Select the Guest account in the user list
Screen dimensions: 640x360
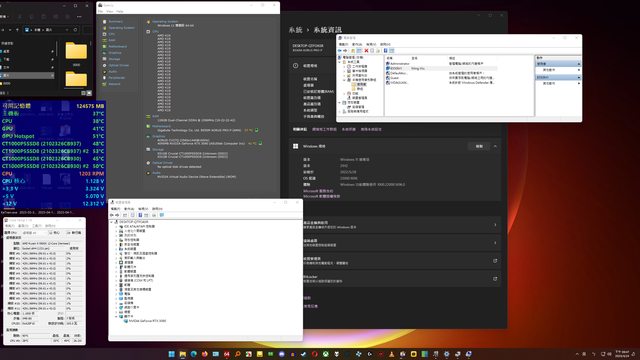point(394,78)
